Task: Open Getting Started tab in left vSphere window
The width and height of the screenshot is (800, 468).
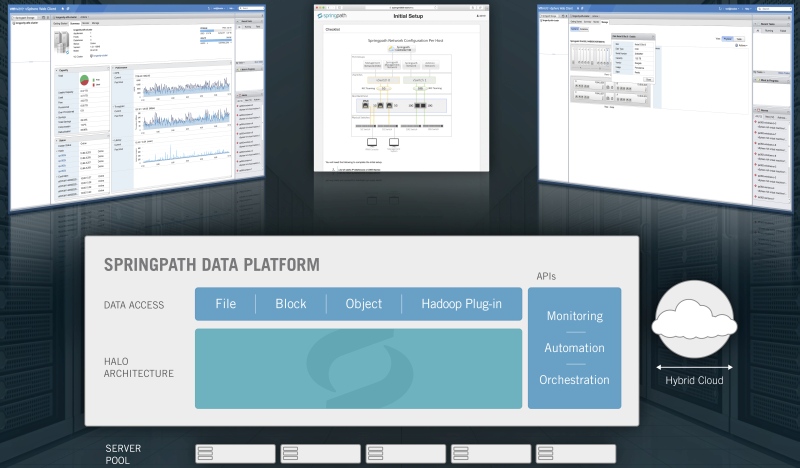Action: click(60, 23)
